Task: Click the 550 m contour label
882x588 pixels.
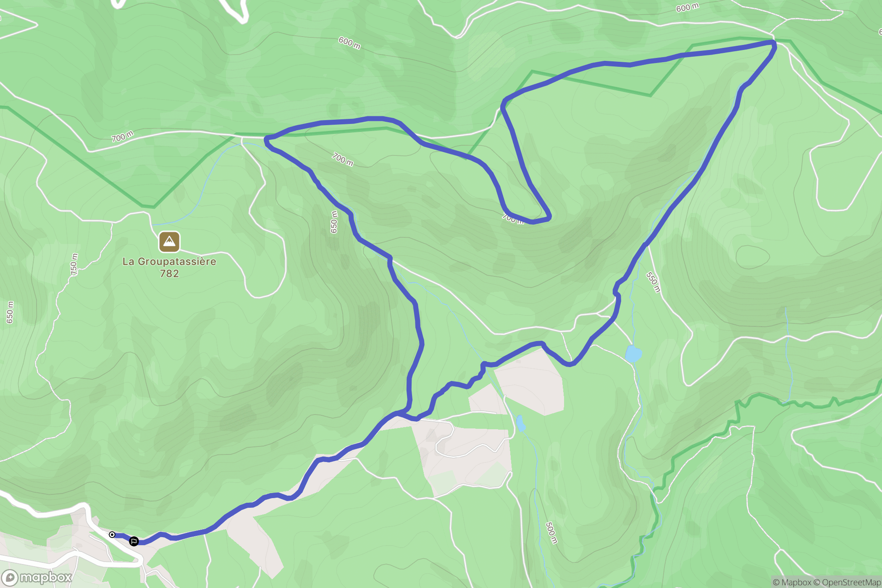Action: tap(653, 282)
